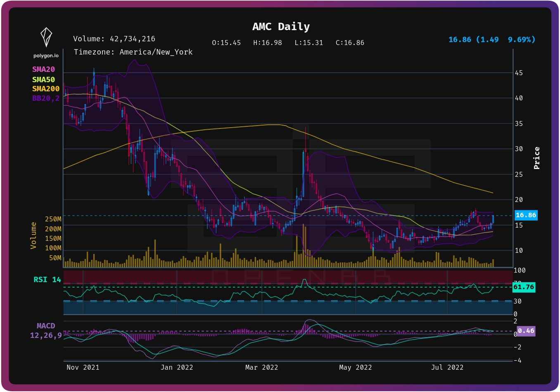Click the polygon.io text label

click(x=46, y=56)
